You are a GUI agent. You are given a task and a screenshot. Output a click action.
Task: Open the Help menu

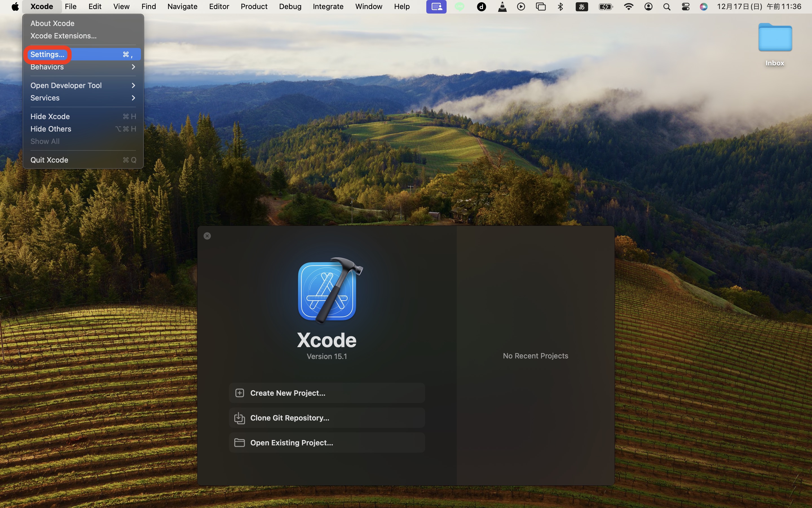(x=402, y=6)
